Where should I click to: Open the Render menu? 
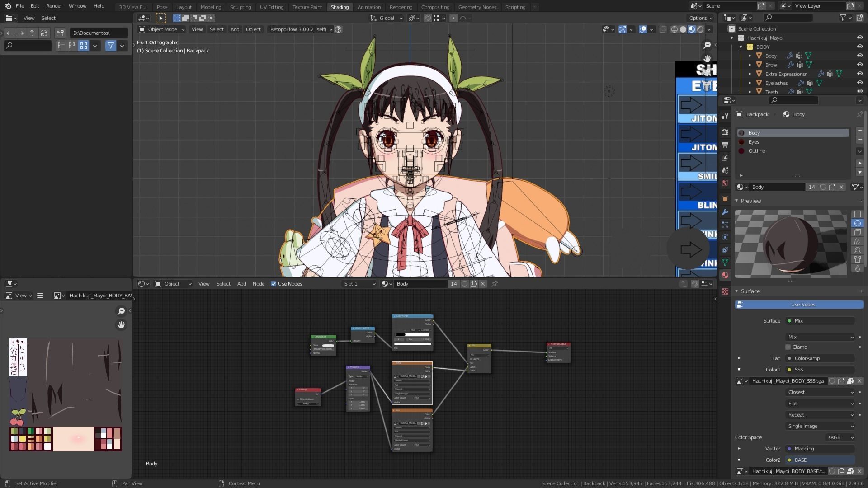click(x=54, y=6)
